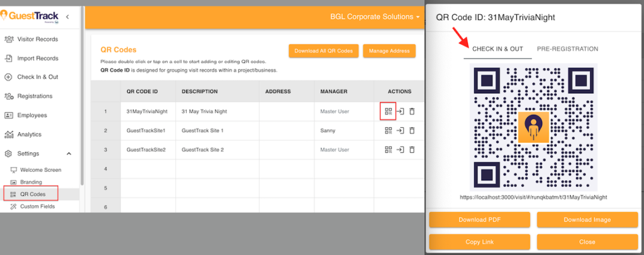Collapse the Settings menu section
The image size is (644, 255).
(69, 154)
